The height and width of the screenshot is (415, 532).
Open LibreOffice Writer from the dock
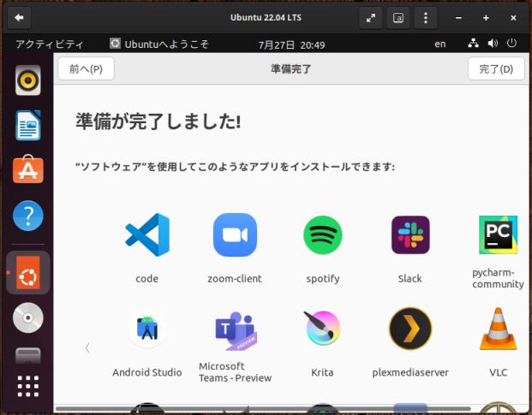click(28, 125)
